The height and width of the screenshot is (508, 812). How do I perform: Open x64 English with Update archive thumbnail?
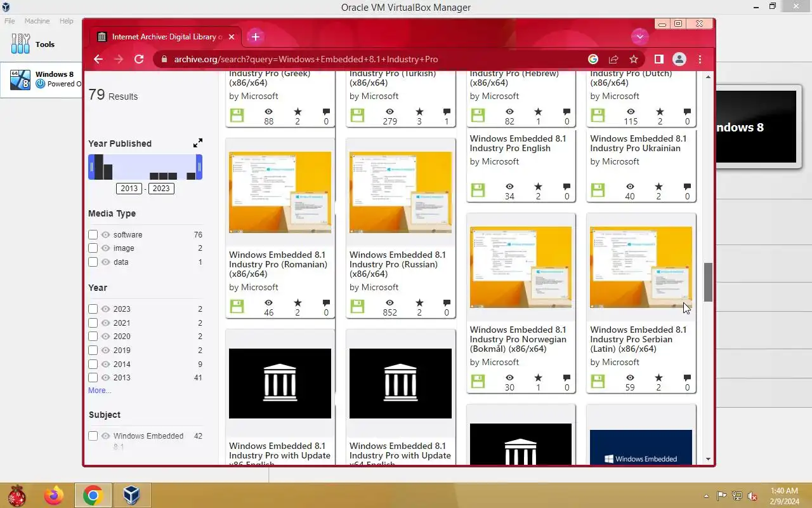pos(400,384)
